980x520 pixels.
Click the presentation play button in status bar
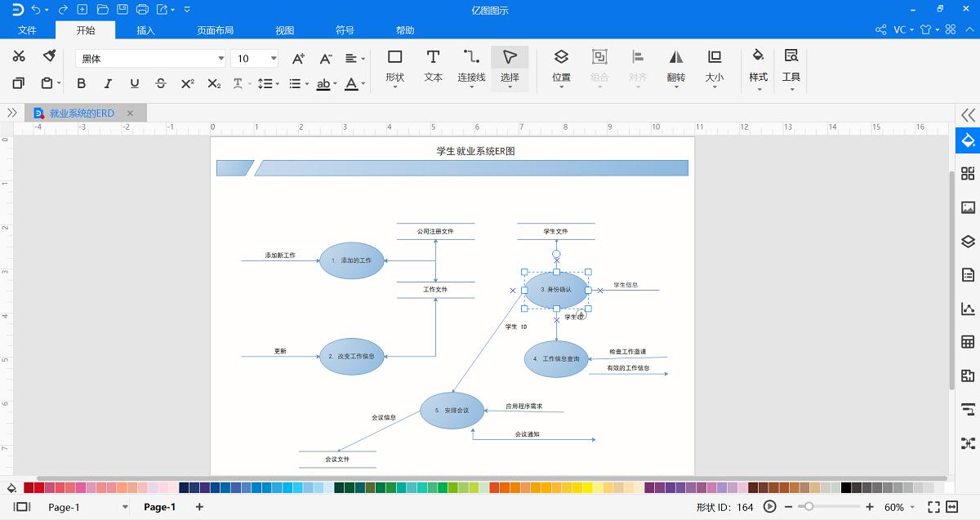[769, 507]
